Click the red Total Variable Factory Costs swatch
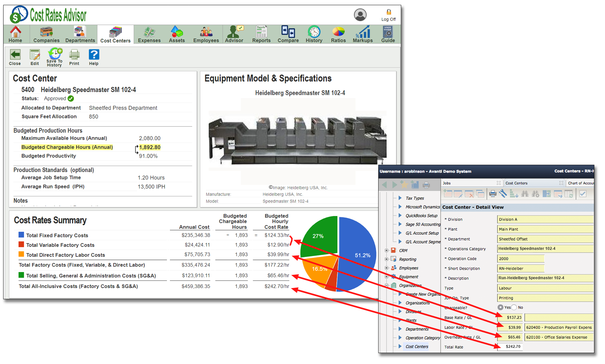The width and height of the screenshot is (605, 364). click(21, 244)
